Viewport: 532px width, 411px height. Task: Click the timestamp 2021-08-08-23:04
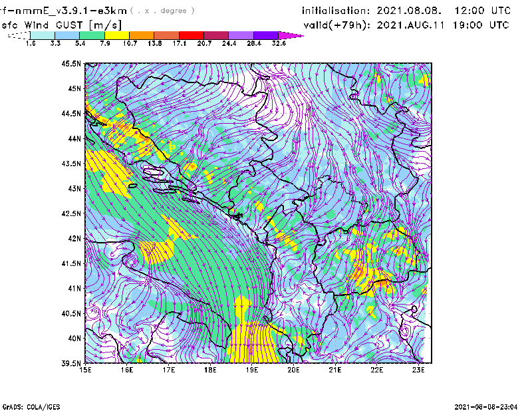coord(486,407)
